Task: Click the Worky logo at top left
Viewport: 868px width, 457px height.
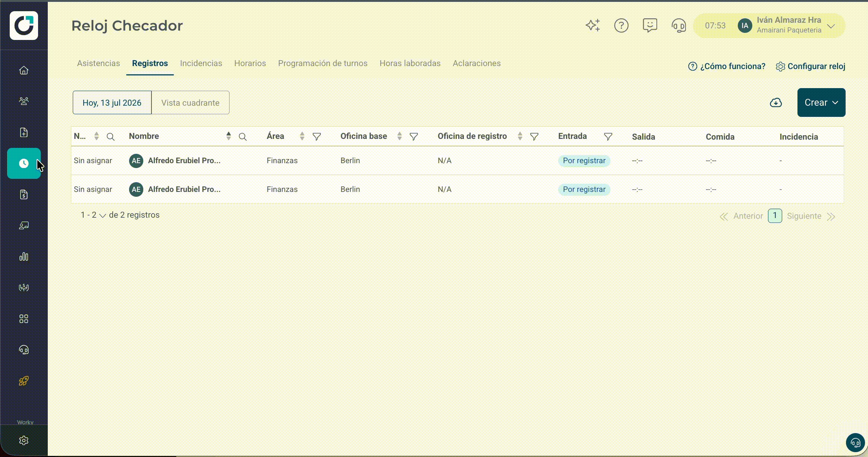Action: [x=24, y=25]
